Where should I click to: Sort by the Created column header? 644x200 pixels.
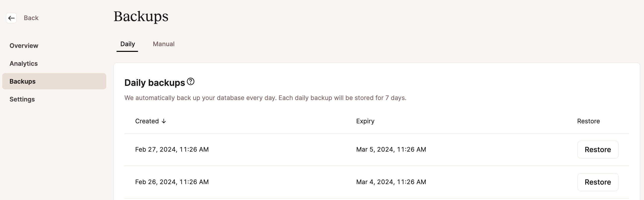(147, 121)
